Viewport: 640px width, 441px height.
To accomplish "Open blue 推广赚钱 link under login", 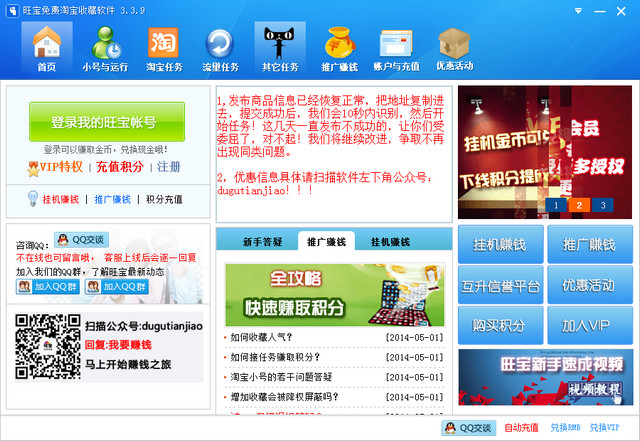I will click(113, 199).
